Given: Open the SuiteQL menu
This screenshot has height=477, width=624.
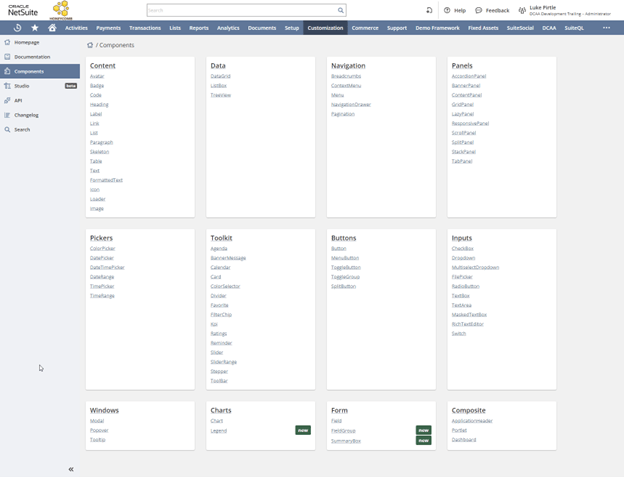Looking at the screenshot, I should pos(574,28).
